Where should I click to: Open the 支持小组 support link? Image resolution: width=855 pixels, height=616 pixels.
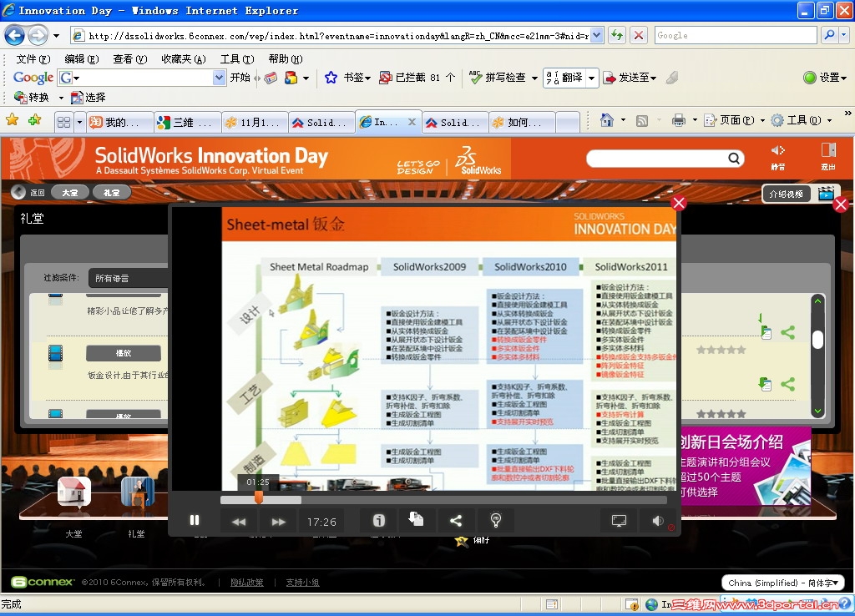click(x=302, y=583)
